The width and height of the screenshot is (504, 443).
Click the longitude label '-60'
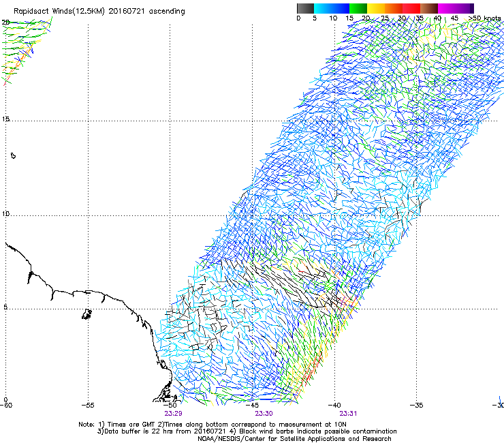click(6, 406)
